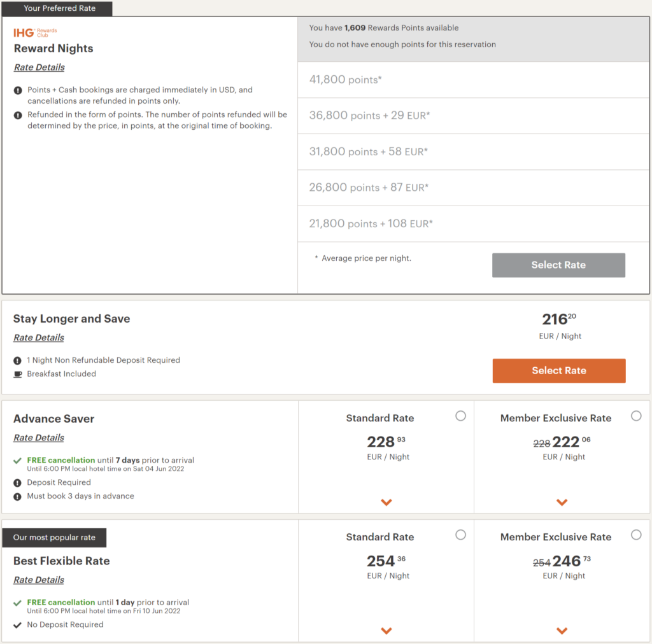
Task: Expand Best Flexible Member Exclusive Rate chevron
Action: click(562, 631)
